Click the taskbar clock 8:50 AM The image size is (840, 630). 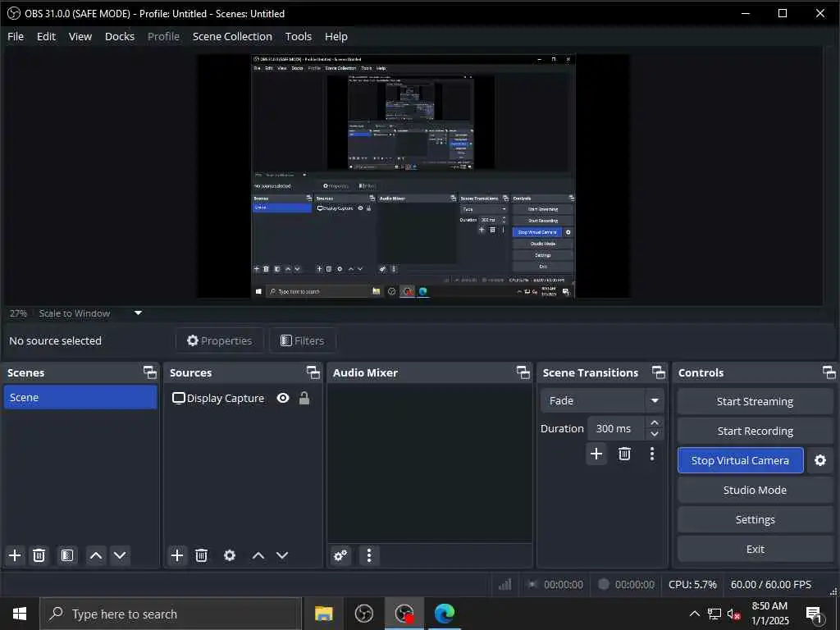(769, 614)
